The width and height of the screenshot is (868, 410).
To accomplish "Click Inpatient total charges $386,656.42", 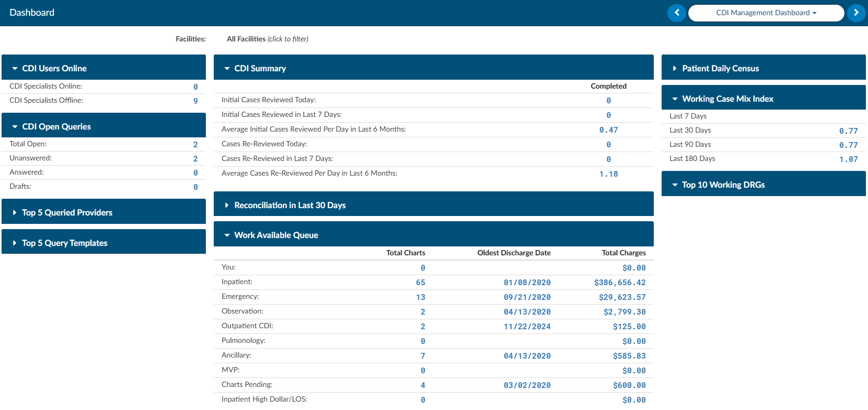I will (x=620, y=283).
